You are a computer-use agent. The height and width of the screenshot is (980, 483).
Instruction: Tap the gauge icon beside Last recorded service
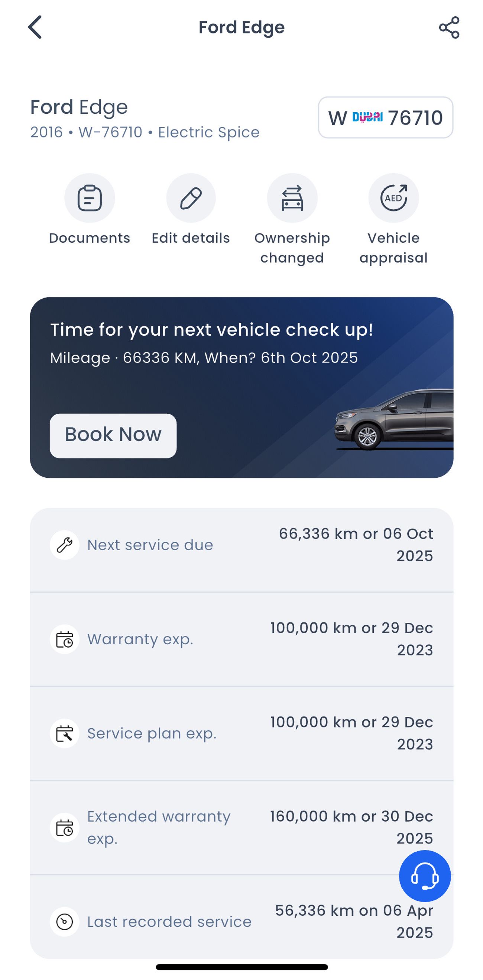65,921
